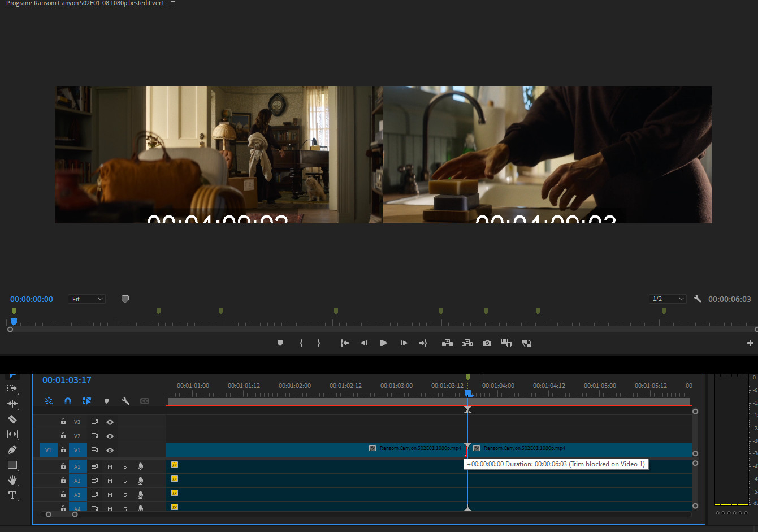This screenshot has width=758, height=532.
Task: Click the Program sequence panel title
Action: click(x=85, y=3)
